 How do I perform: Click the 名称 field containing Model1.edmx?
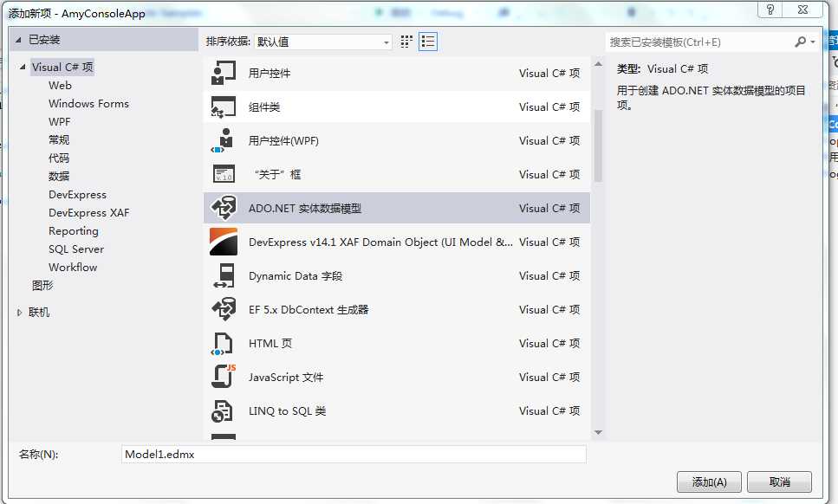coord(354,455)
